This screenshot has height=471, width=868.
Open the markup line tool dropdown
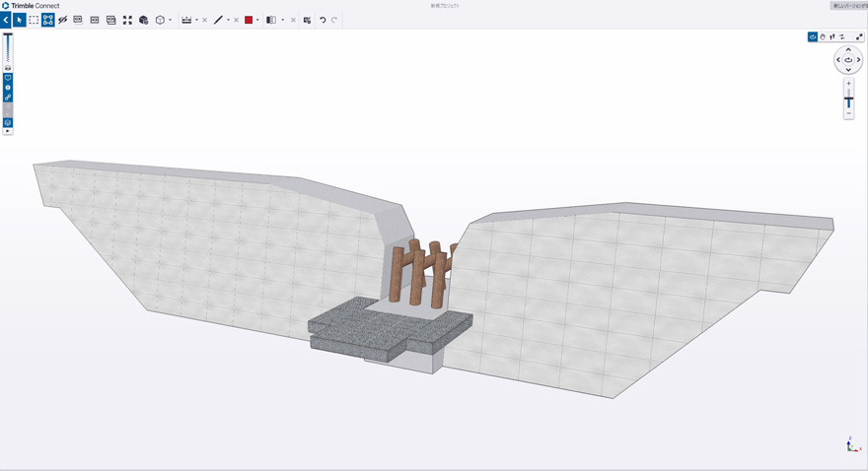point(228,20)
